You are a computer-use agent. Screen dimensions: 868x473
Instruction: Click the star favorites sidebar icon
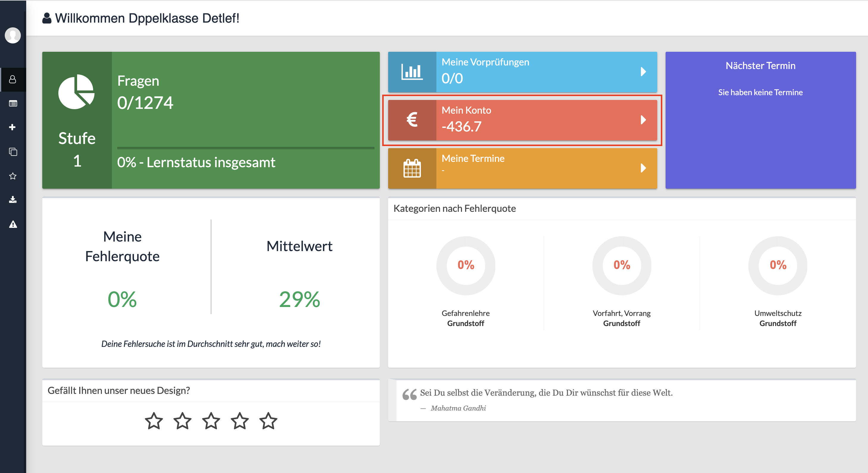tap(13, 176)
